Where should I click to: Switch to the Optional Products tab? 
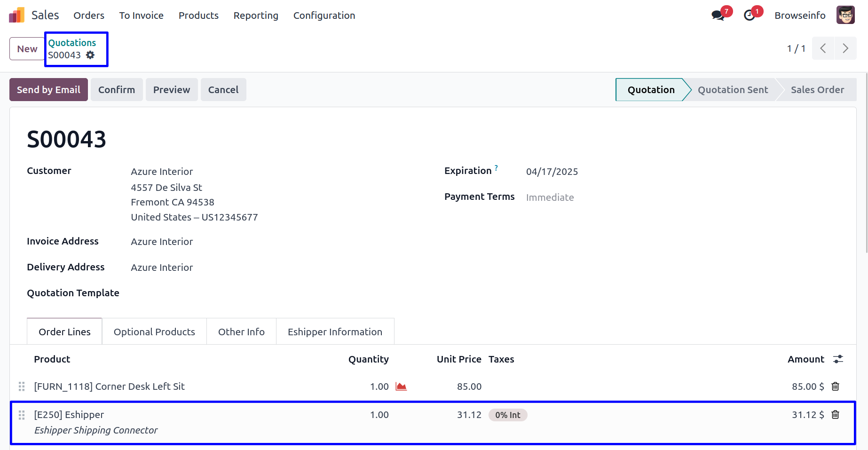pos(154,332)
